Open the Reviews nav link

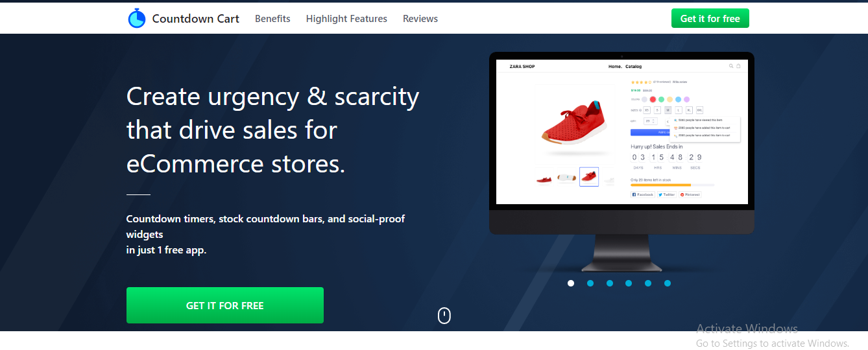pos(420,19)
